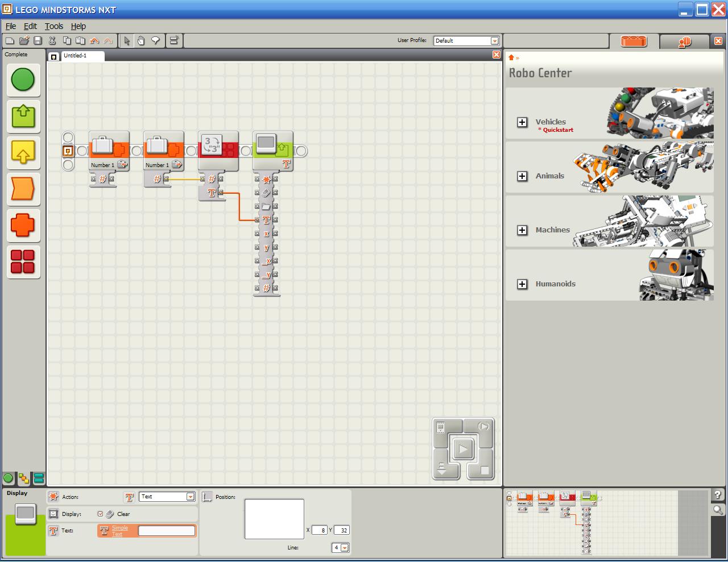Select the second Number 1 variable block

tap(164, 151)
